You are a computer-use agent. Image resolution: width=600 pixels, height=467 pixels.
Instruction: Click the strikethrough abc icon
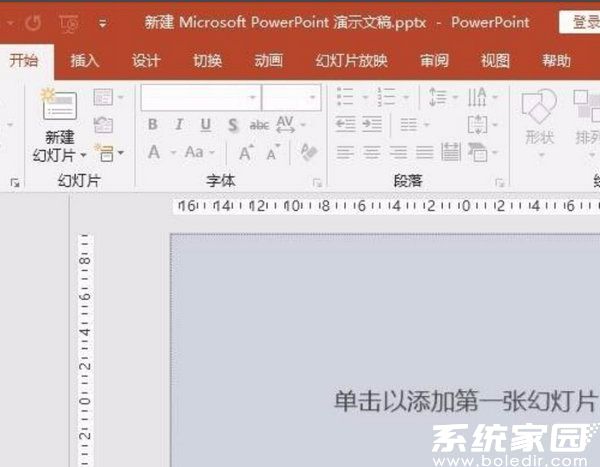[x=259, y=125]
